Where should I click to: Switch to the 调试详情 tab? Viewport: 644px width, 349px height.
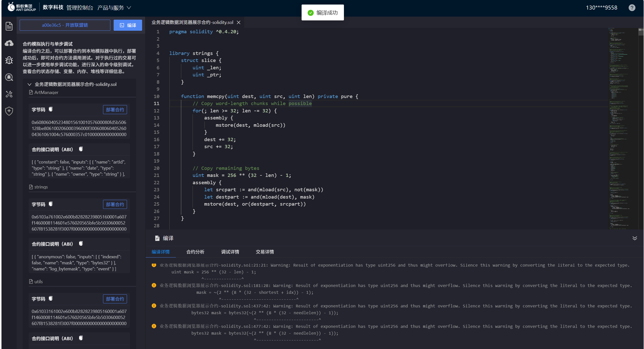point(230,252)
